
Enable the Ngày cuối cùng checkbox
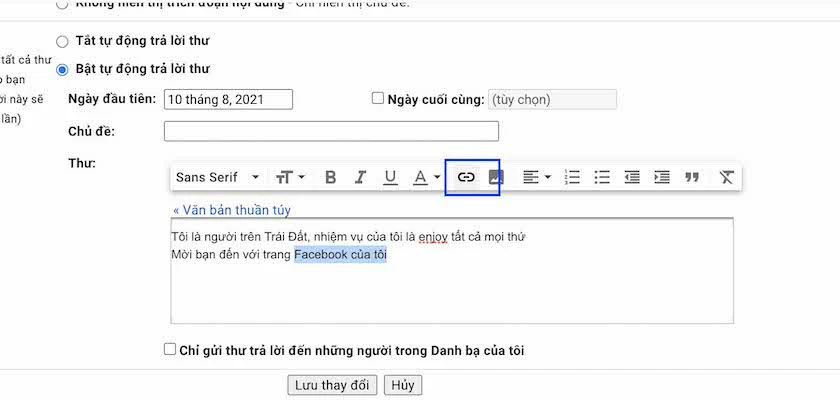point(378,99)
